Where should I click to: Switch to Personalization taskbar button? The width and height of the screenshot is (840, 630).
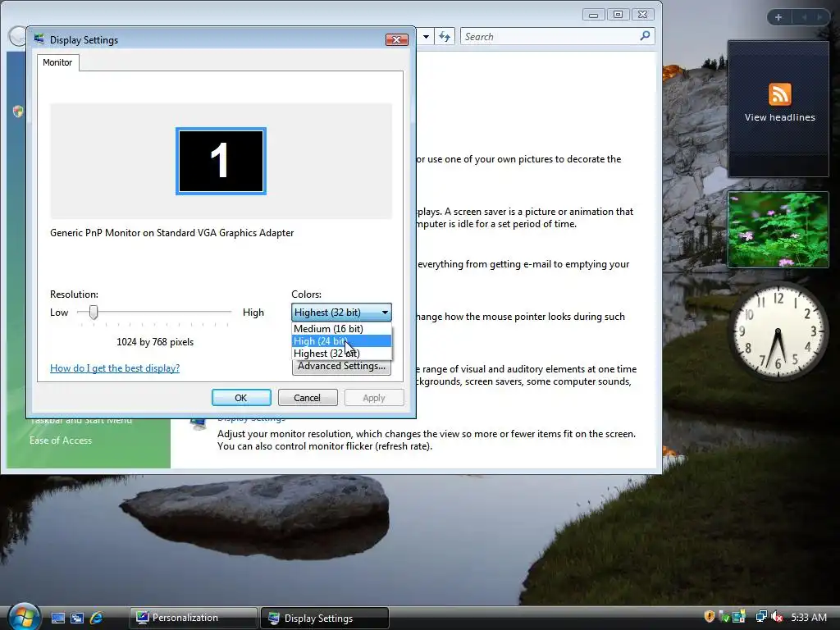(193, 618)
